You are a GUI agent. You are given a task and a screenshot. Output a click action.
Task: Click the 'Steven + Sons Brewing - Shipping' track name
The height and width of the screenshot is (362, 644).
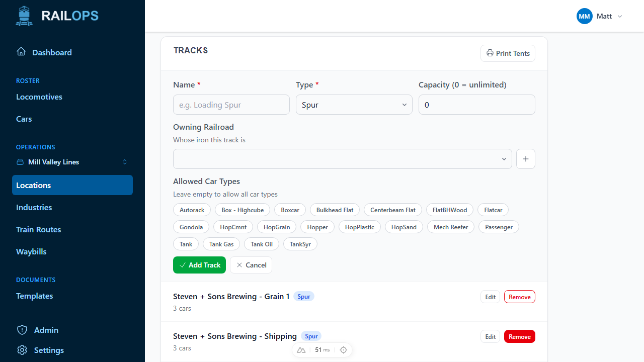click(235, 336)
